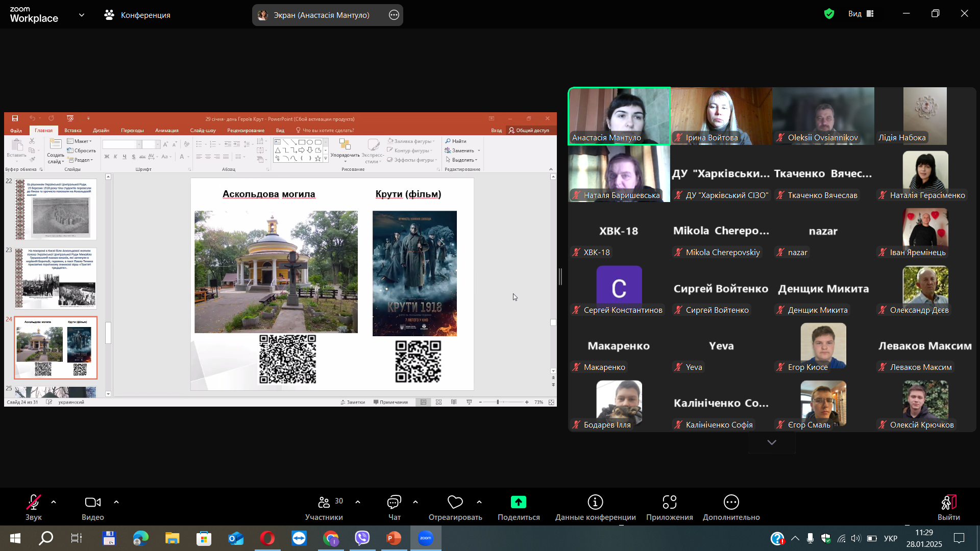The image size is (980, 551).
Task: Click the Что вы хотите сделать search box
Action: click(x=325, y=131)
